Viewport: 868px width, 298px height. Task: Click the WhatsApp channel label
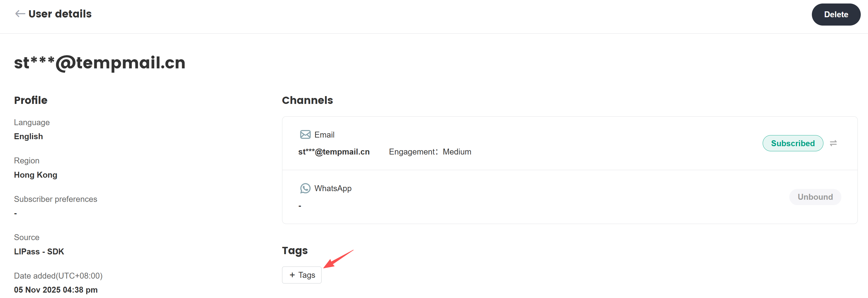click(x=333, y=188)
